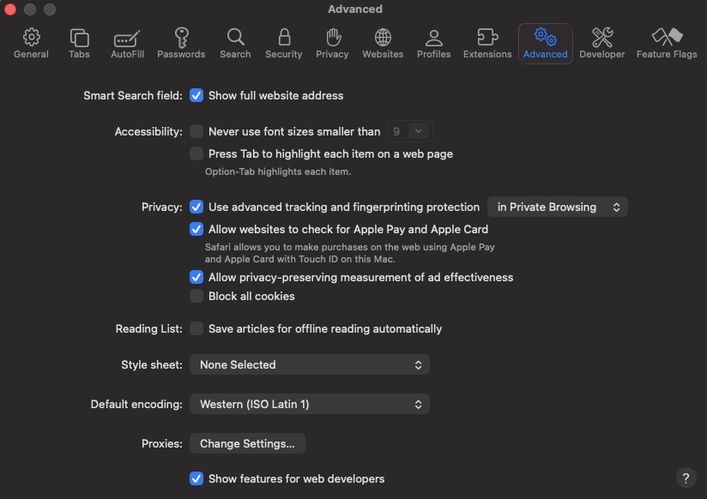Open the Extensions puzzle icon

487,43
